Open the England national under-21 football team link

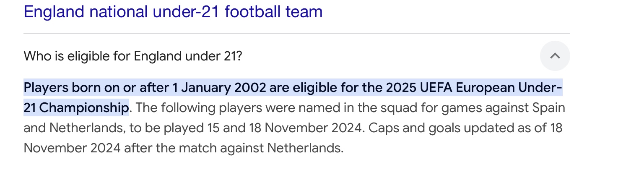(x=173, y=12)
